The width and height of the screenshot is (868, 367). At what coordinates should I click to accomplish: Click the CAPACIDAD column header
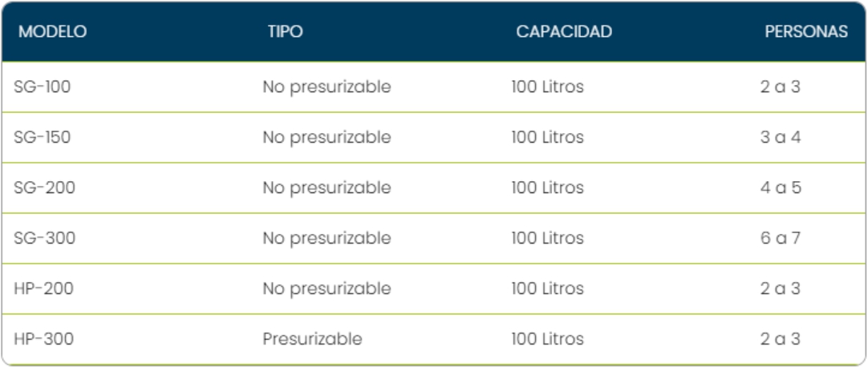[563, 32]
